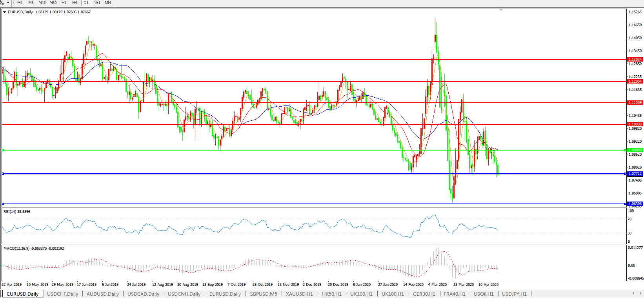
Task: Grab the chart shift triangle marker
Action: (501, 10)
